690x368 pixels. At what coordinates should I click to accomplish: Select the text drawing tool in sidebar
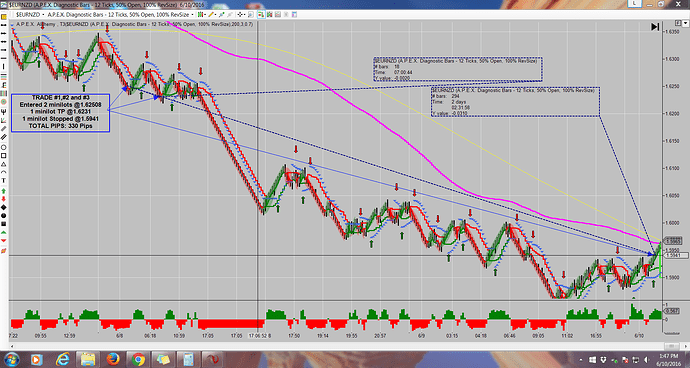(x=4, y=180)
